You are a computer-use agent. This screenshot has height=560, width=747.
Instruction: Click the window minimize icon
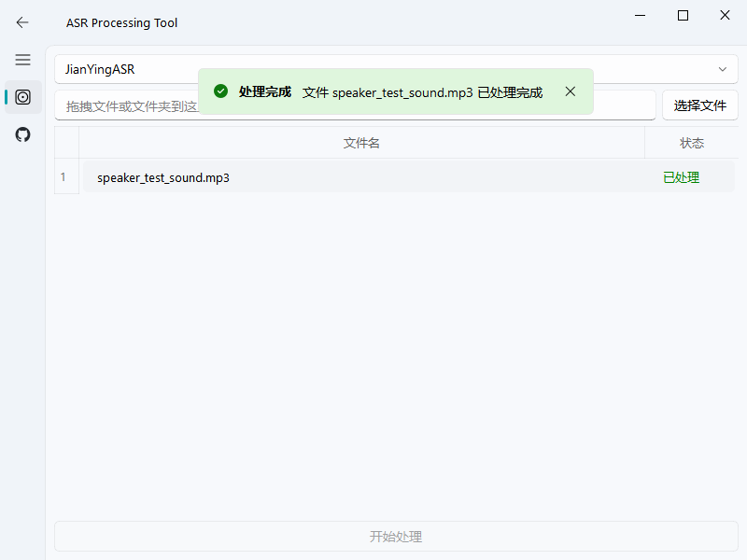click(640, 15)
